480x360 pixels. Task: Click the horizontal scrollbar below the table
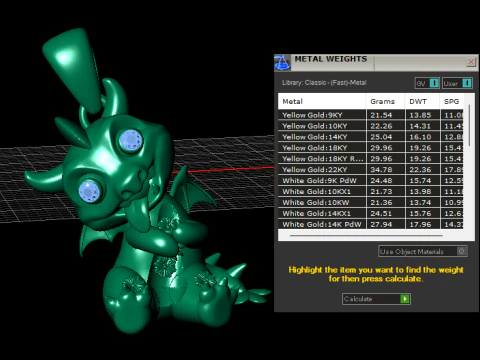[x=366, y=235]
